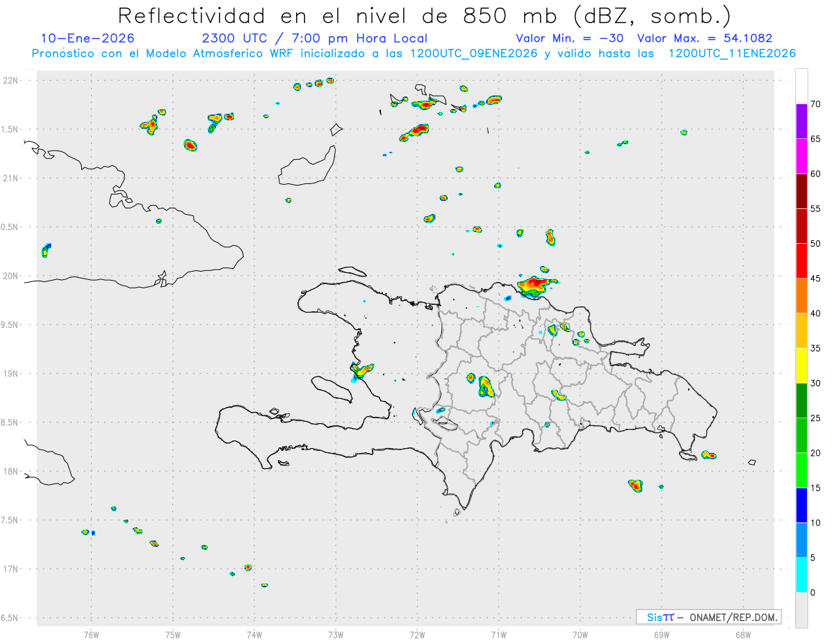Select the gold 35–40 dBZ color band
Screen dimensions: 834x644
pyautogui.click(x=801, y=331)
